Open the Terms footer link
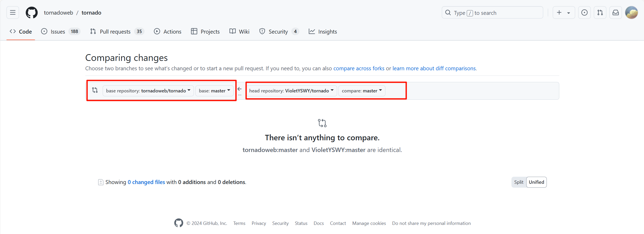Image resolution: width=644 pixels, height=234 pixels. pyautogui.click(x=239, y=223)
